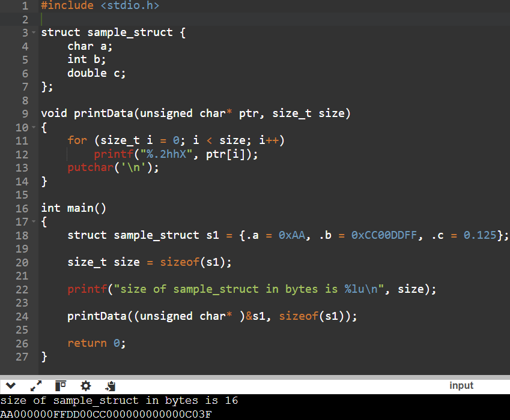Expand console to fullscreen with arrows icon
The image size is (510, 420).
click(x=36, y=386)
